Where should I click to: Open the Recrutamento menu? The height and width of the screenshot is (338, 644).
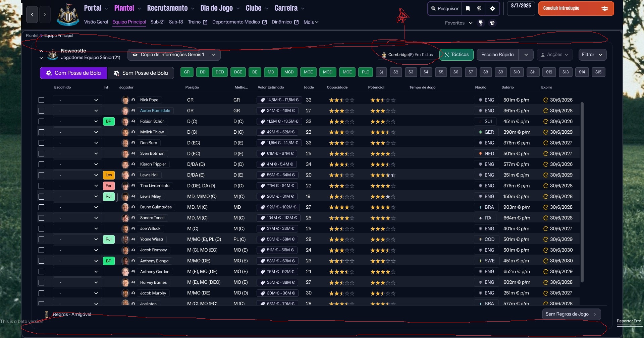coord(170,8)
